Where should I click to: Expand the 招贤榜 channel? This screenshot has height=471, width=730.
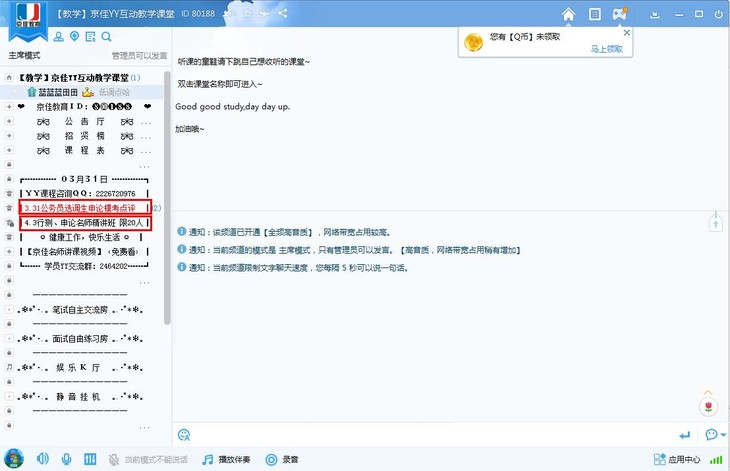point(9,135)
